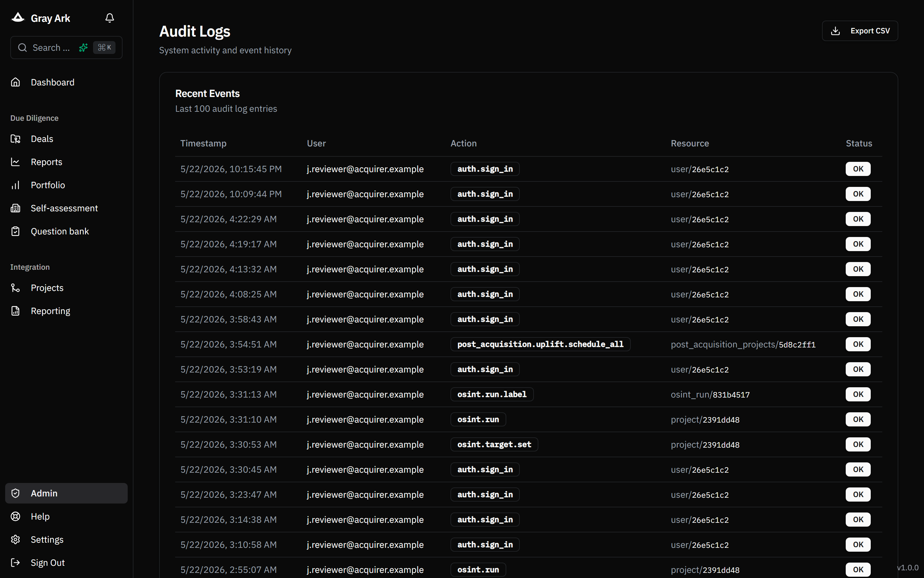The image size is (924, 578).
Task: Click the Action column header
Action: (x=464, y=143)
